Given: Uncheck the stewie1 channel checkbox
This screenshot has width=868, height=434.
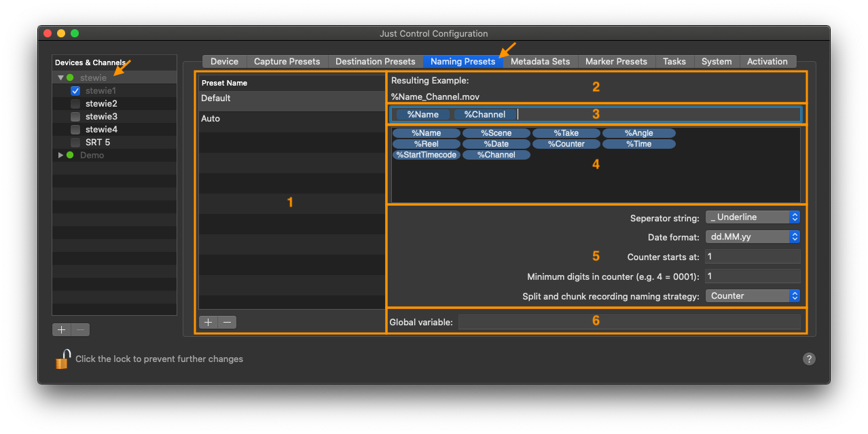Looking at the screenshot, I should point(75,90).
